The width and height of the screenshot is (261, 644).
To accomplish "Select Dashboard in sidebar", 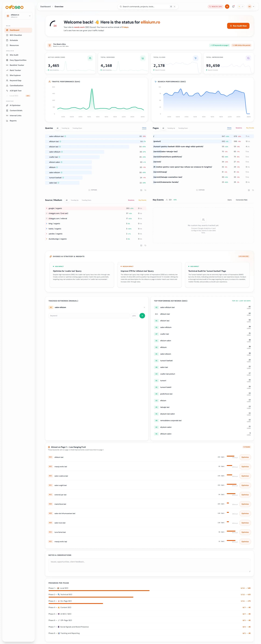I will click(x=18, y=30).
